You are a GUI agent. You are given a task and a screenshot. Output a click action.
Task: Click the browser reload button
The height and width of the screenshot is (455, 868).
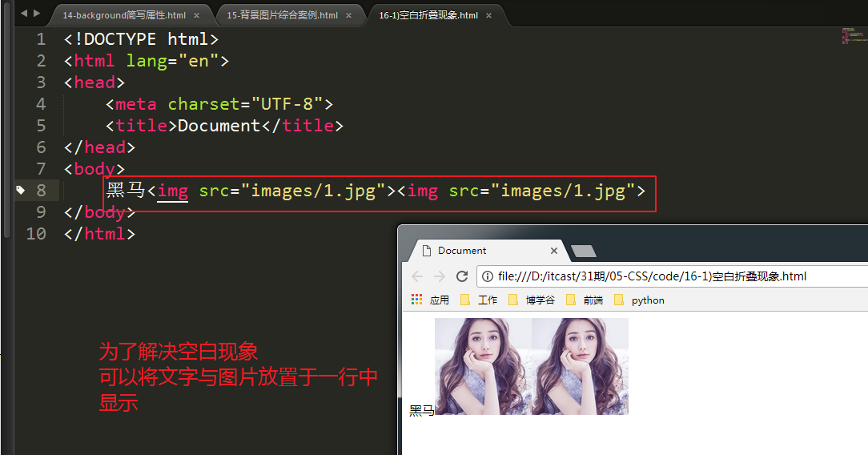pos(462,276)
